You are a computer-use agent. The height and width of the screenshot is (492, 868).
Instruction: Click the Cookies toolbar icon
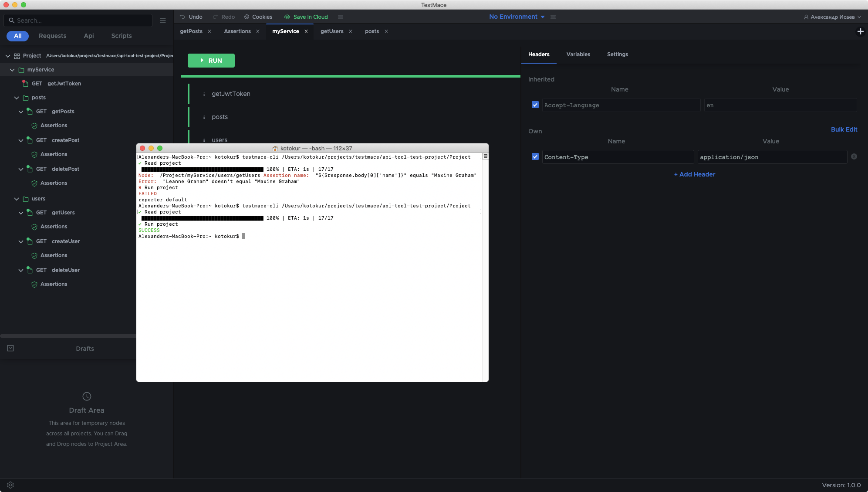pos(247,17)
